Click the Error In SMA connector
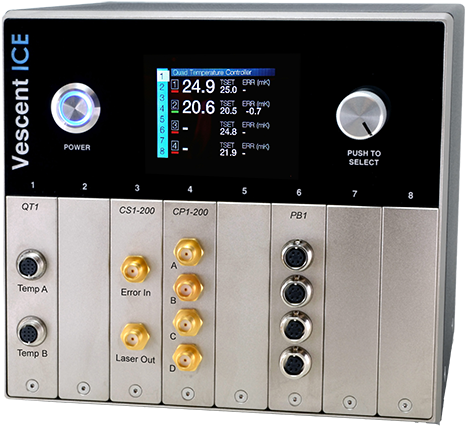Image resolution: width=465 pixels, height=426 pixels. coord(135,269)
